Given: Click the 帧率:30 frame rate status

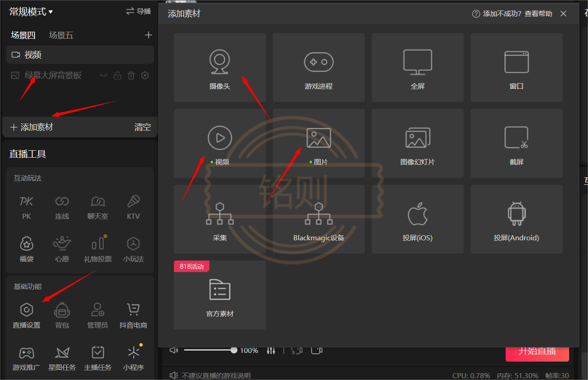Looking at the screenshot, I should pos(557,375).
